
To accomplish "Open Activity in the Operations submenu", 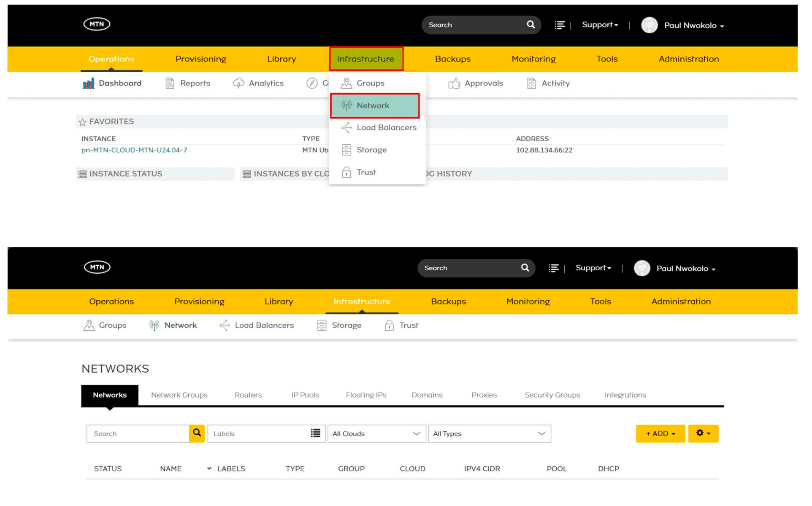I will click(548, 83).
